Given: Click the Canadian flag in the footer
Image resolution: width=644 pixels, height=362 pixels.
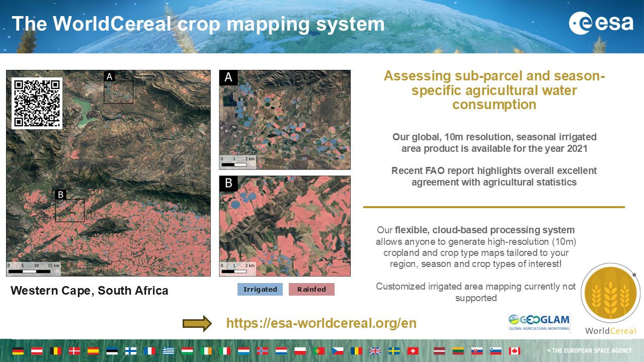Looking at the screenshot, I should (514, 351).
